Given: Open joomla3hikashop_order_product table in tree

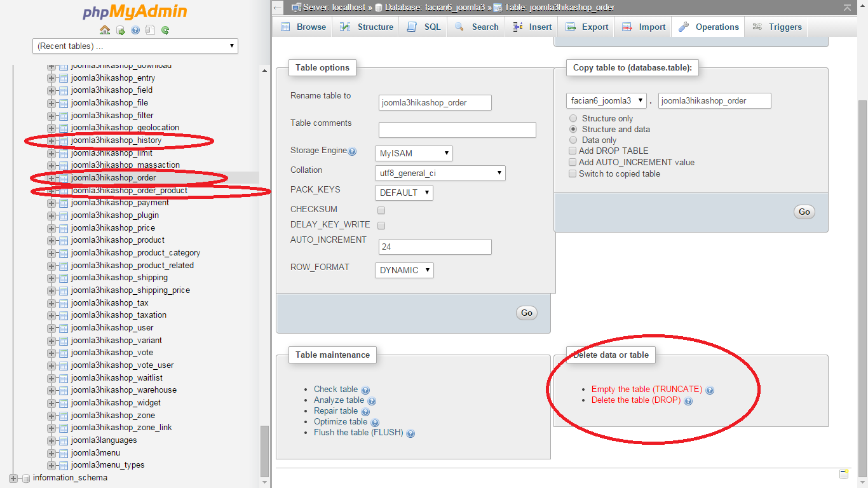Looking at the screenshot, I should pyautogui.click(x=129, y=191).
